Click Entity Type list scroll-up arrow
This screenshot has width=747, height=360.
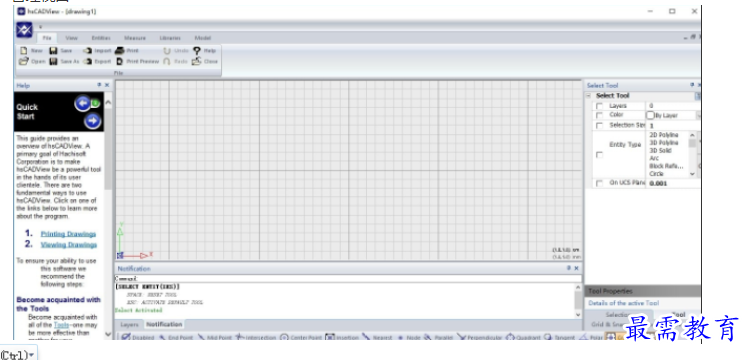pyautogui.click(x=692, y=135)
